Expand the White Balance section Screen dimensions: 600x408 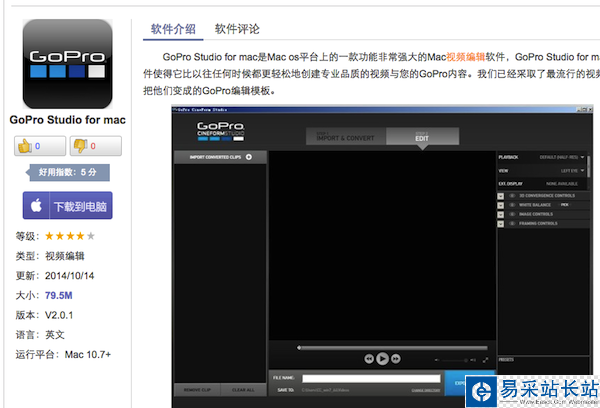pos(501,205)
